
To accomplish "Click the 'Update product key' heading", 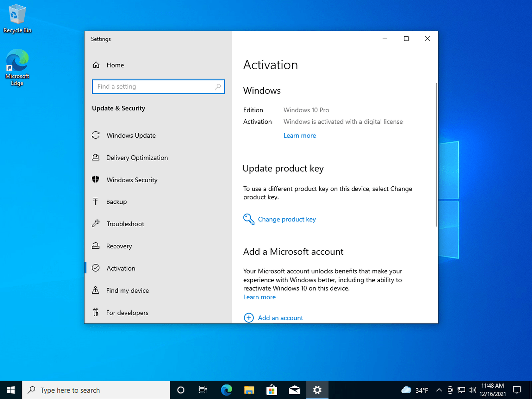I will point(283,168).
